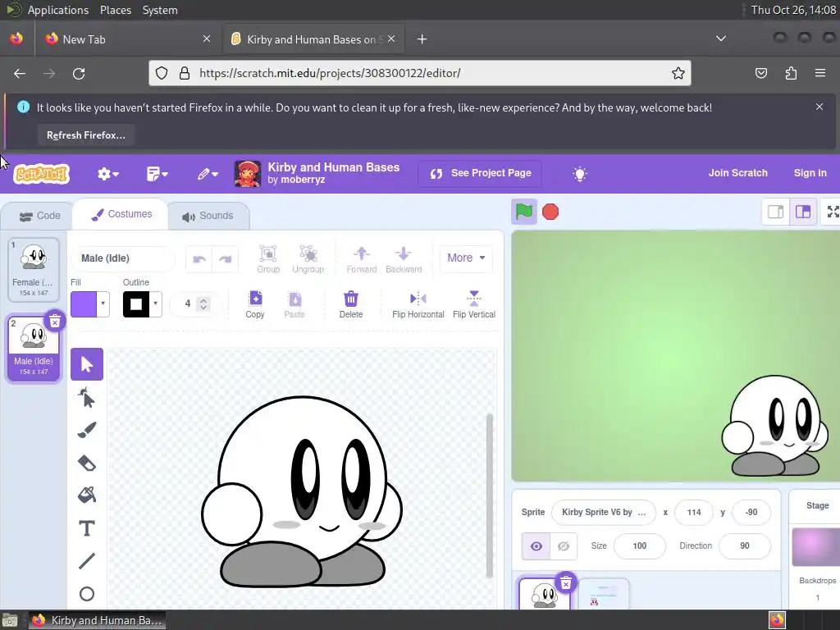
Task: Switch to the New Tab browser tab
Action: (127, 39)
